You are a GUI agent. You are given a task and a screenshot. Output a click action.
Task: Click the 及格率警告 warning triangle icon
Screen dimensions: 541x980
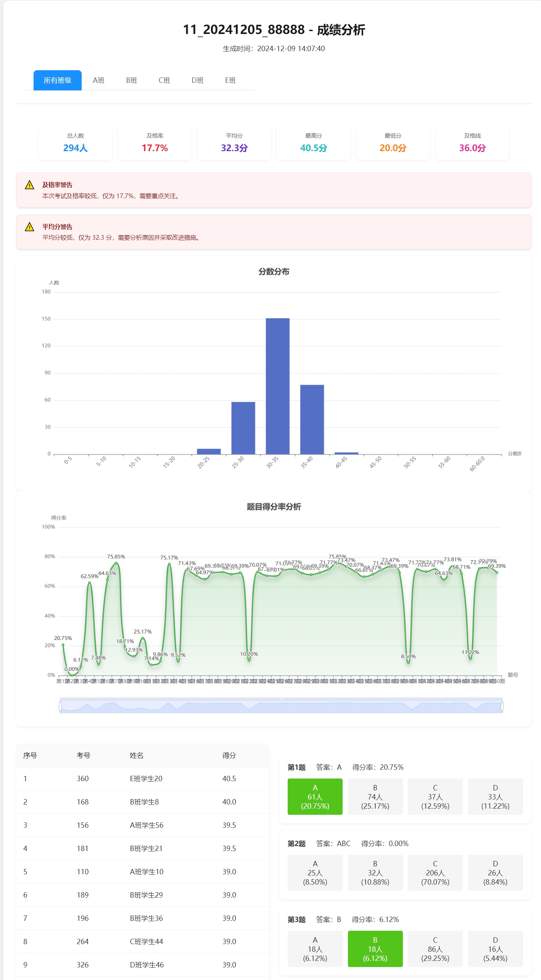click(29, 185)
